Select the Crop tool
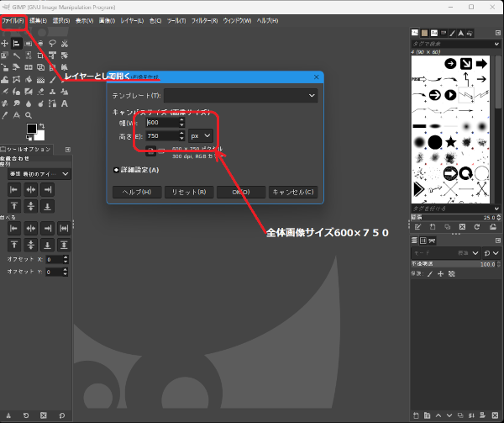This screenshot has width=504, height=423. [40, 56]
